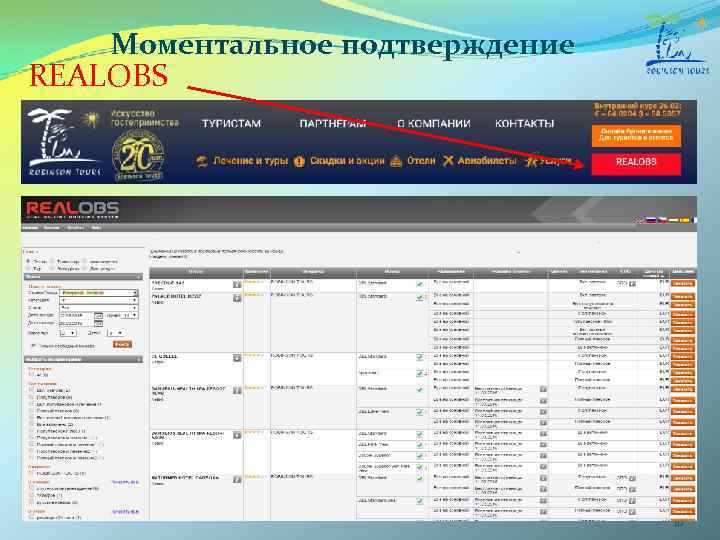Click the 20 years anniversary badge
Image resolution: width=720 pixels, height=540 pixels.
(x=138, y=155)
